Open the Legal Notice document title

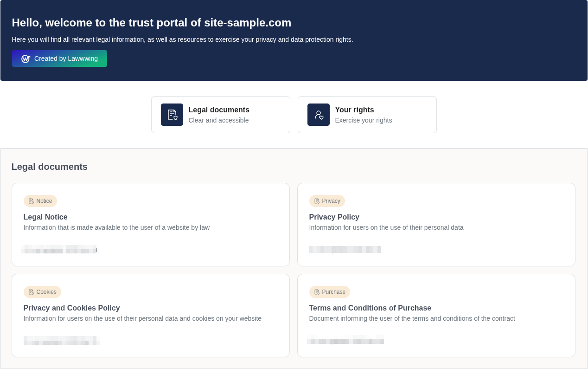point(45,217)
